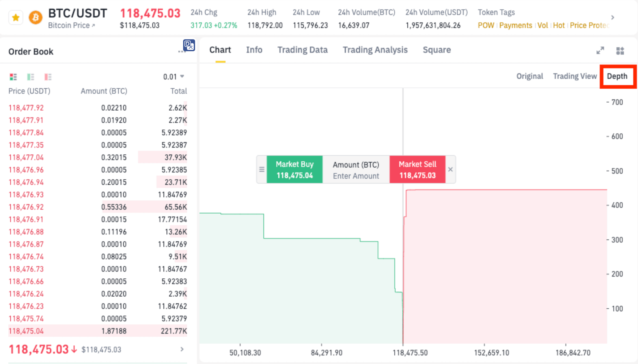This screenshot has width=638, height=364.
Task: Close the Market Buy/Sell quick order widget
Action: (x=450, y=169)
